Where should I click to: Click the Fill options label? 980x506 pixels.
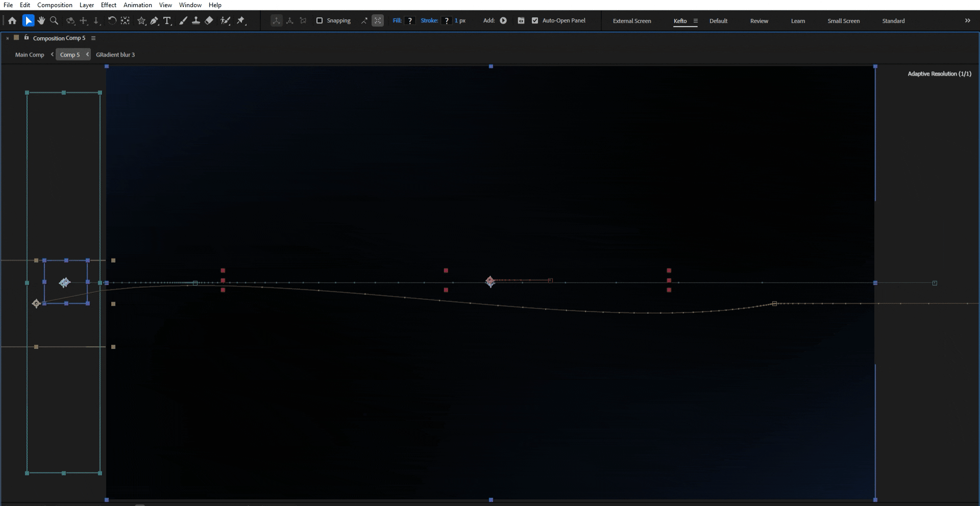click(x=397, y=21)
